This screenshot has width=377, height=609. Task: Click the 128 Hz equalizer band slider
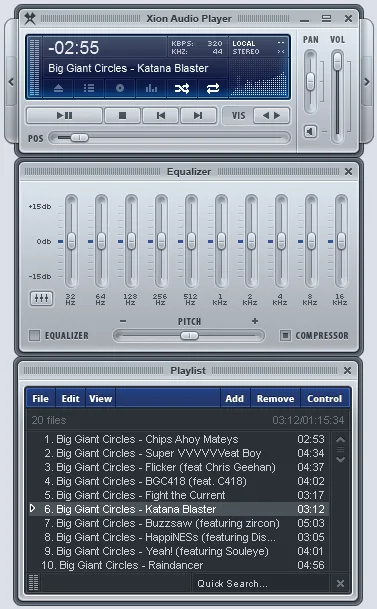pyautogui.click(x=131, y=241)
